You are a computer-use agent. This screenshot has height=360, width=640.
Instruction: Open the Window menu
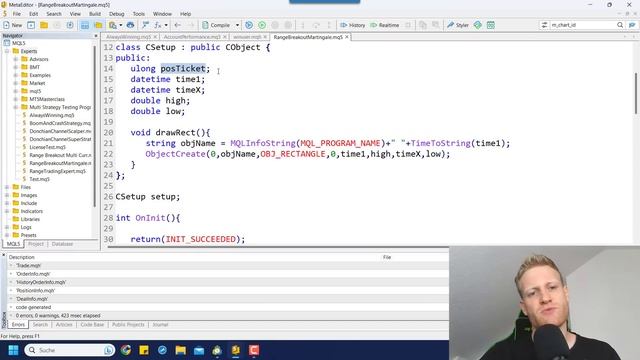coord(162,14)
